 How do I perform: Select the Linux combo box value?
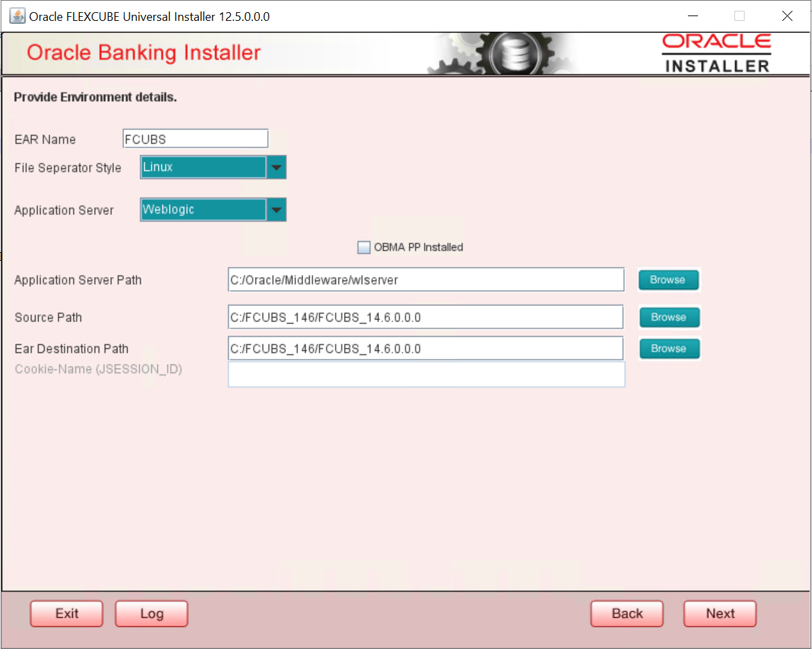203,167
